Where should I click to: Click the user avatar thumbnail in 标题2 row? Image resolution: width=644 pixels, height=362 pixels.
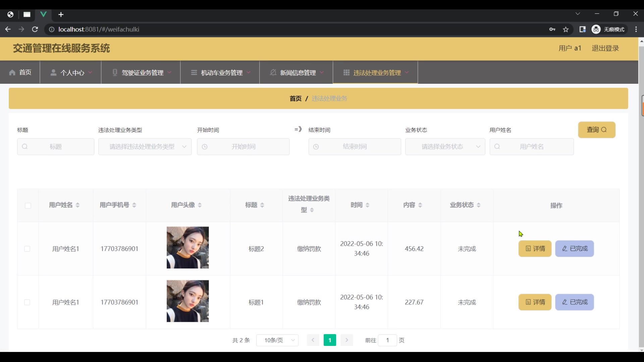[187, 248]
